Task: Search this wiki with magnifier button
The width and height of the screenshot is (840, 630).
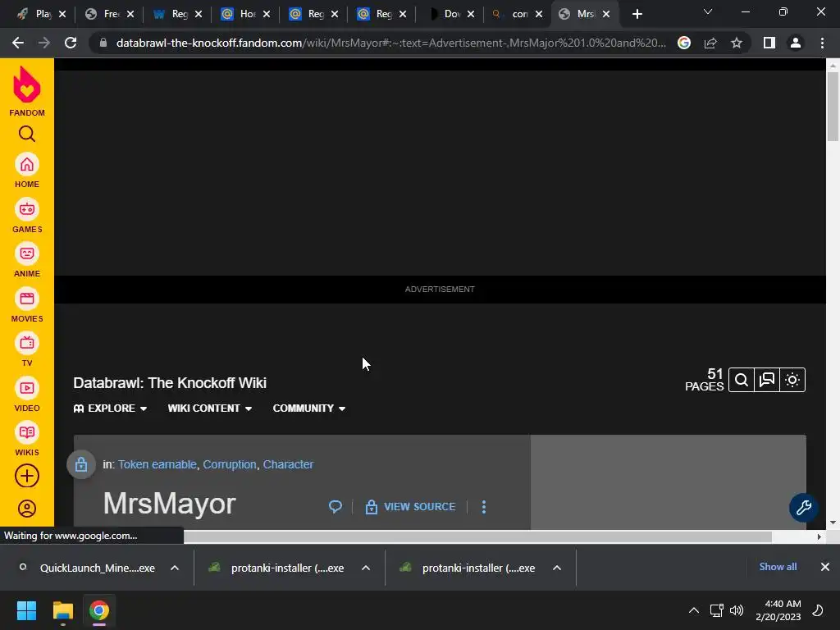Action: pos(742,380)
